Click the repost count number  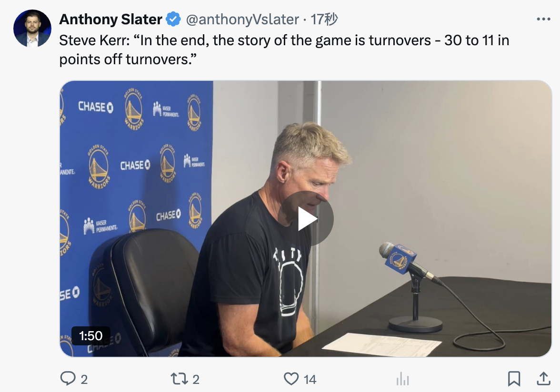(196, 380)
